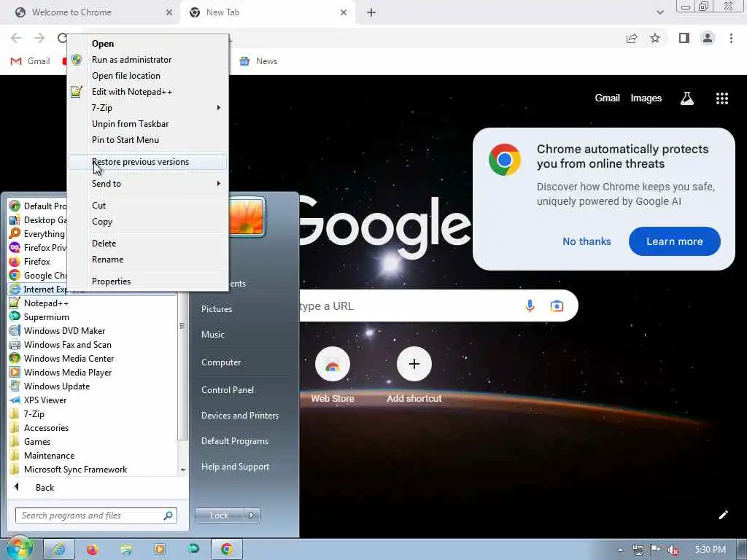Choose Open in the context menu
Viewport: 747px width, 560px height.
tap(148, 43)
